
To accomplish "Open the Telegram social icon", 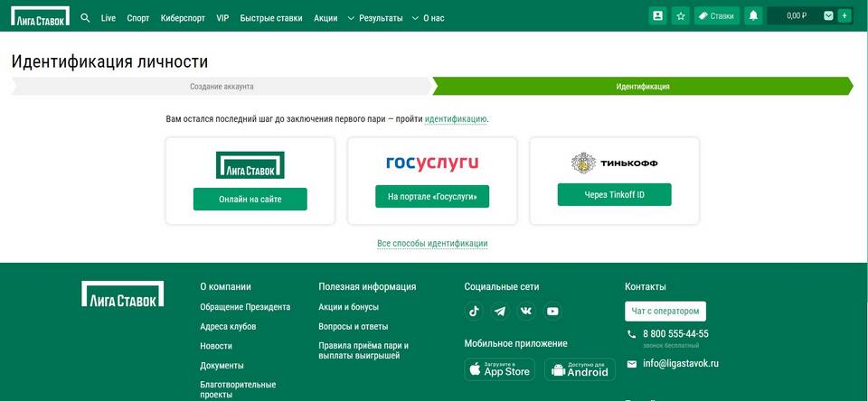I will pyautogui.click(x=500, y=311).
